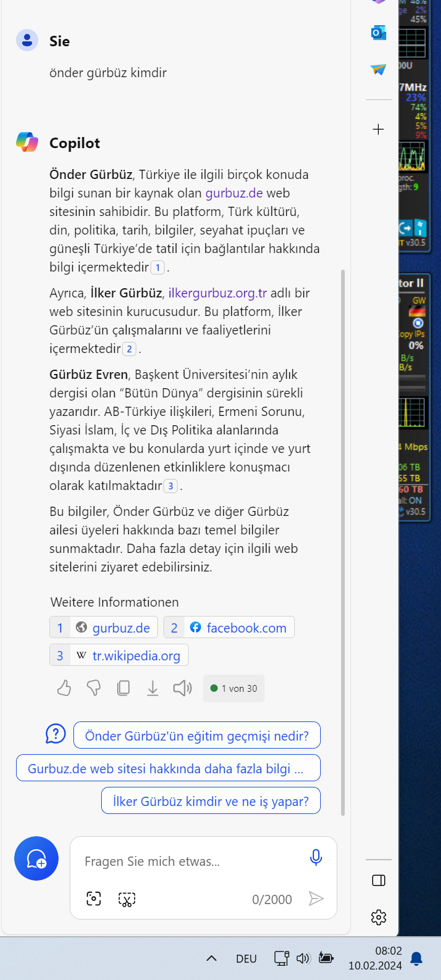Open the ilkergurbuz.org.tr link
Image resolution: width=441 pixels, height=980 pixels.
tap(218, 293)
